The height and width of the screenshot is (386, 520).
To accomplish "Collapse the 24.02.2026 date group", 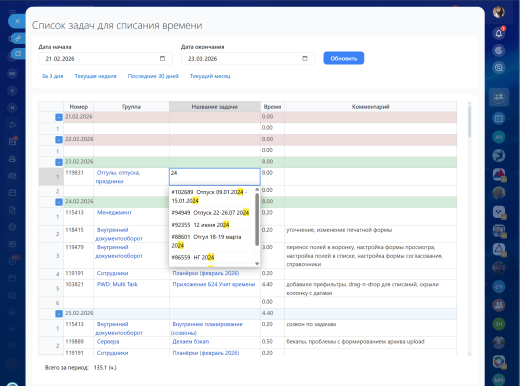I will [x=59, y=202].
